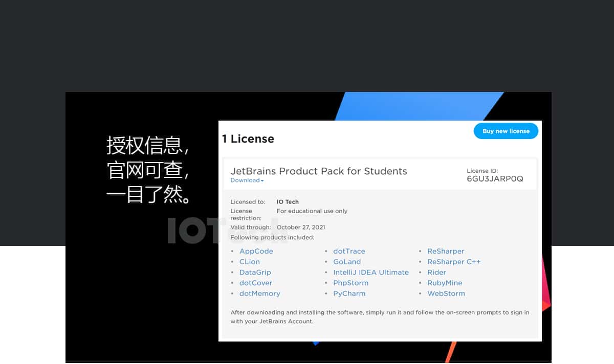Click the Licensed to label

pos(248,202)
